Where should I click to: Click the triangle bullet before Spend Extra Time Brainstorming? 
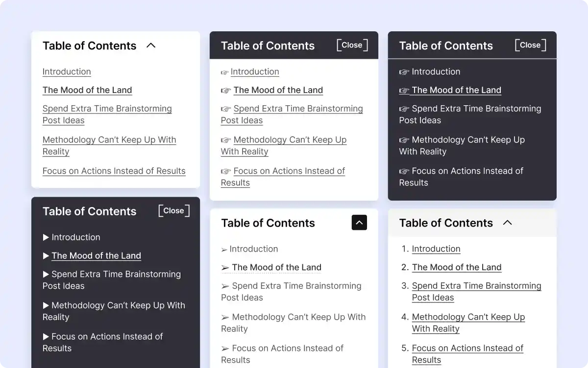tap(46, 275)
